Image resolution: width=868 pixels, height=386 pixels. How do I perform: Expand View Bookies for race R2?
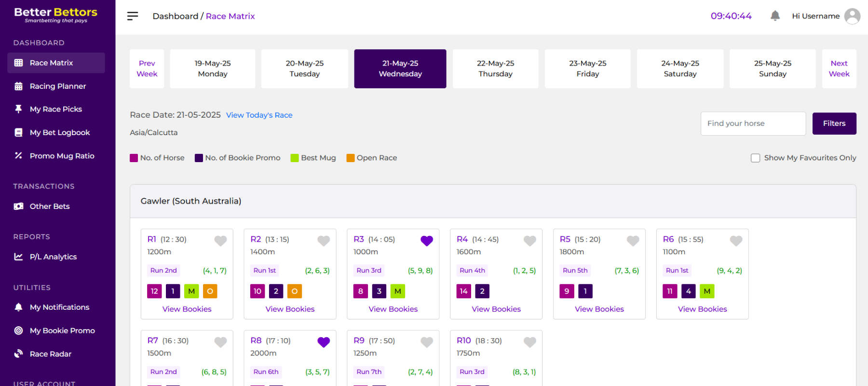click(x=290, y=309)
